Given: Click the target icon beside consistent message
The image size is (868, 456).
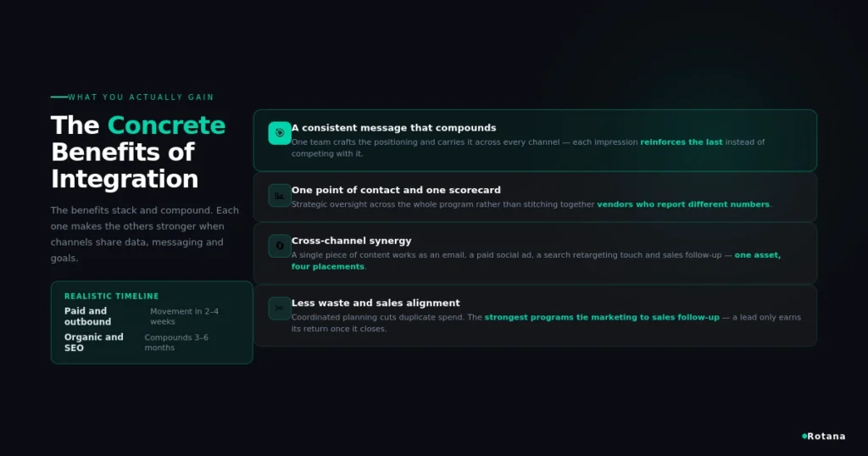Looking at the screenshot, I should click(280, 133).
